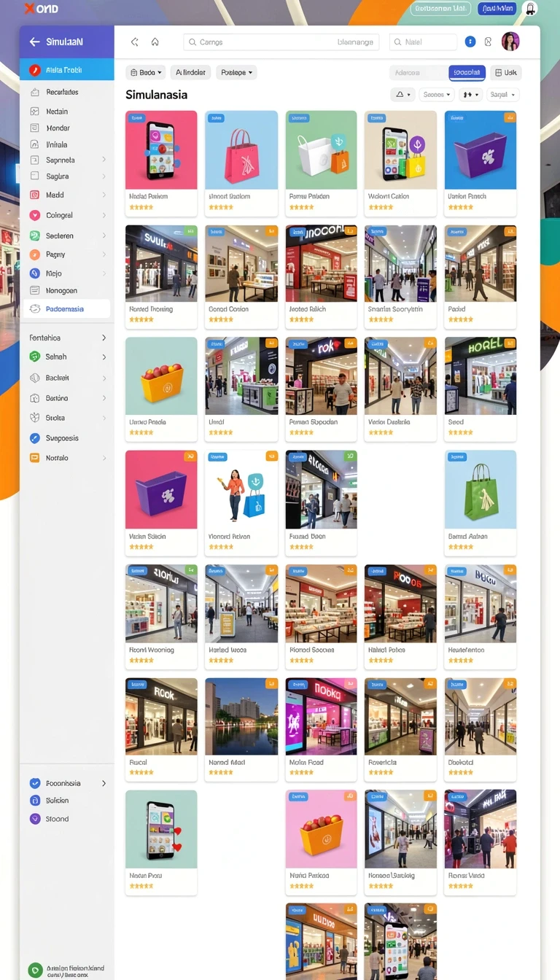Open the home icon in toolbar
Image resolution: width=560 pixels, height=980 pixels.
[x=155, y=42]
